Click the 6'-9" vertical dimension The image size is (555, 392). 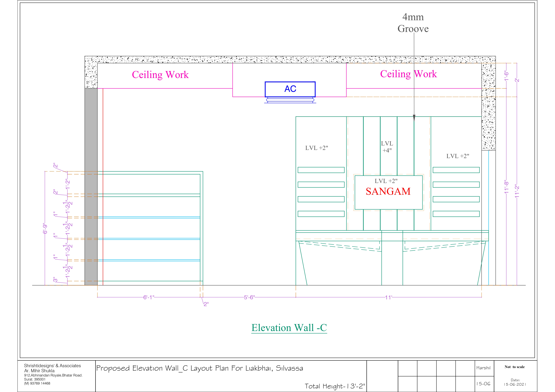[45, 228]
